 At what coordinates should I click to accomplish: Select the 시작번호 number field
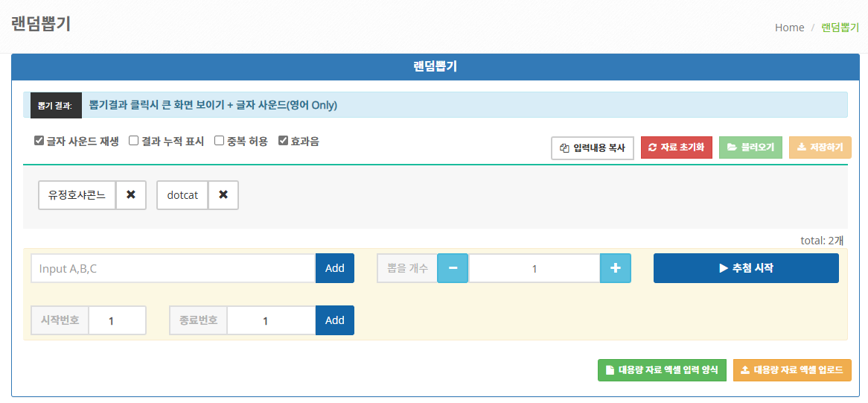[118, 320]
